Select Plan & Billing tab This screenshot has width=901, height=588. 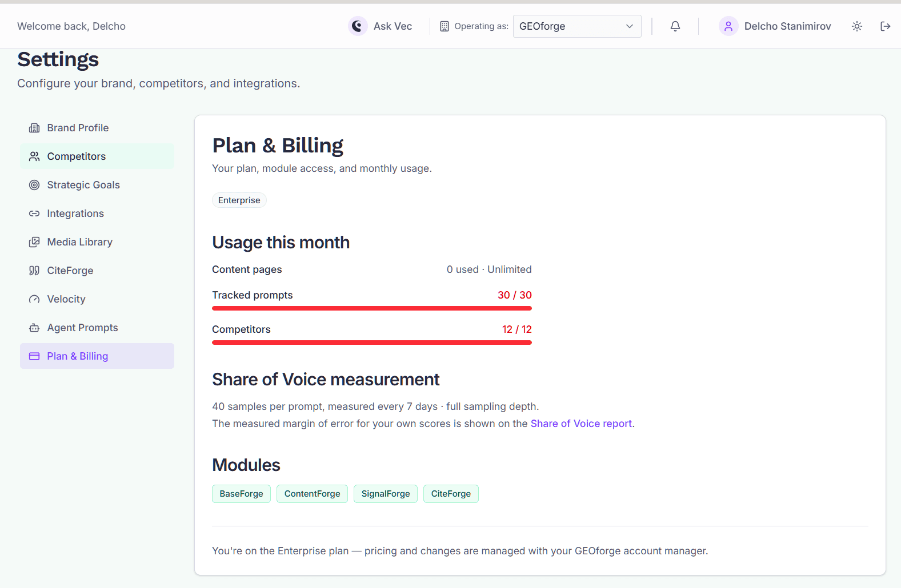(x=97, y=356)
